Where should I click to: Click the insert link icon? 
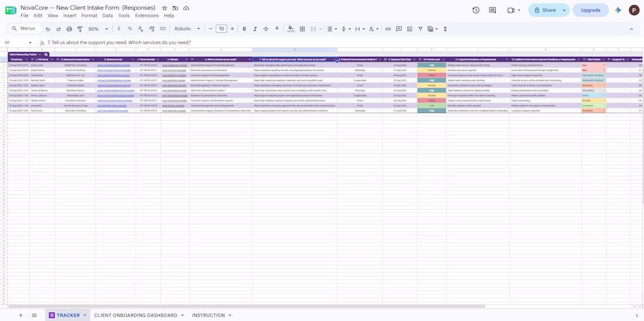[x=388, y=29]
